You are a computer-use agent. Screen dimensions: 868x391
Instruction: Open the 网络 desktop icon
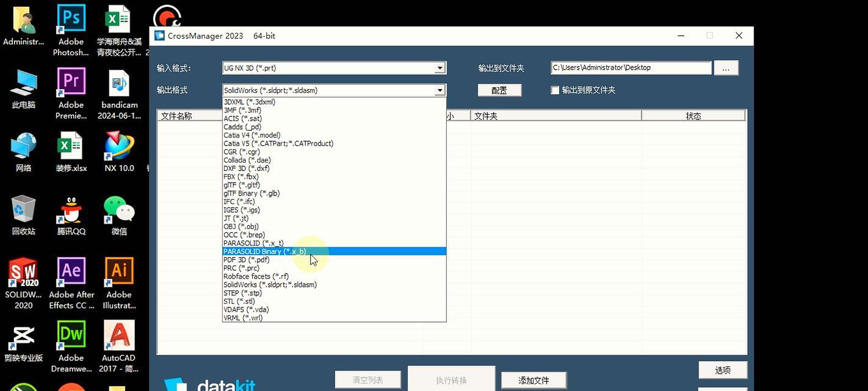click(x=23, y=152)
